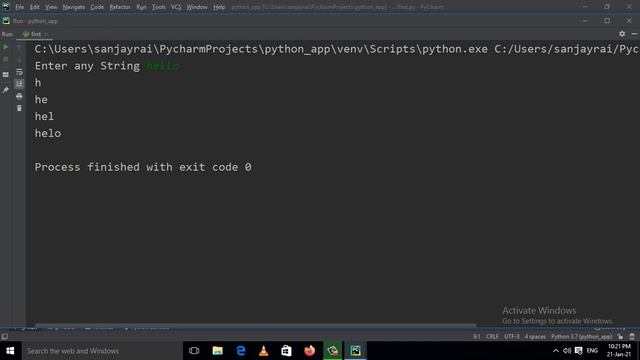Image resolution: width=640 pixels, height=360 pixels.
Task: Click the 'Enter any String' prompt text
Action: 87,66
